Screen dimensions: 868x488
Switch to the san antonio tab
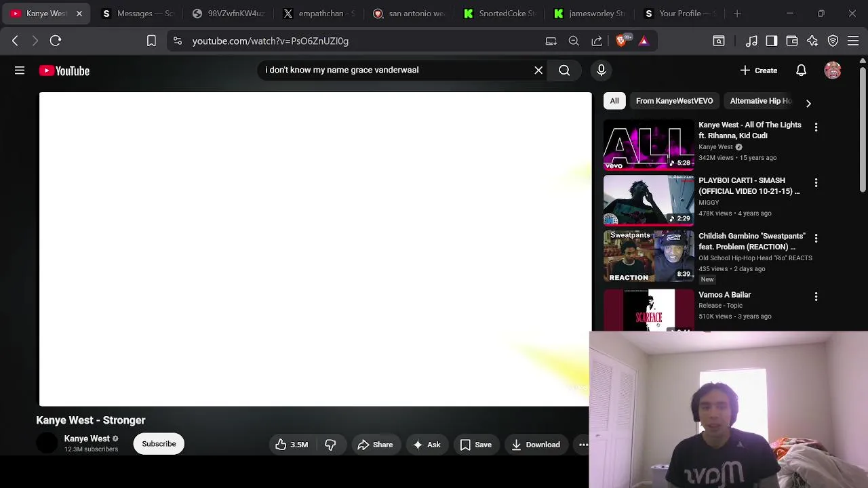[x=408, y=14]
